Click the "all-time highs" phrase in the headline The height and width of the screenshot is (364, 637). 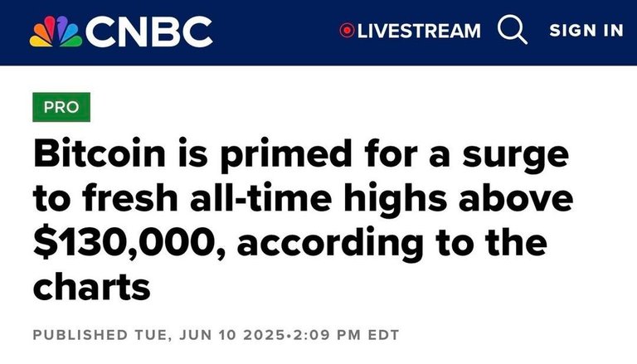(318, 199)
